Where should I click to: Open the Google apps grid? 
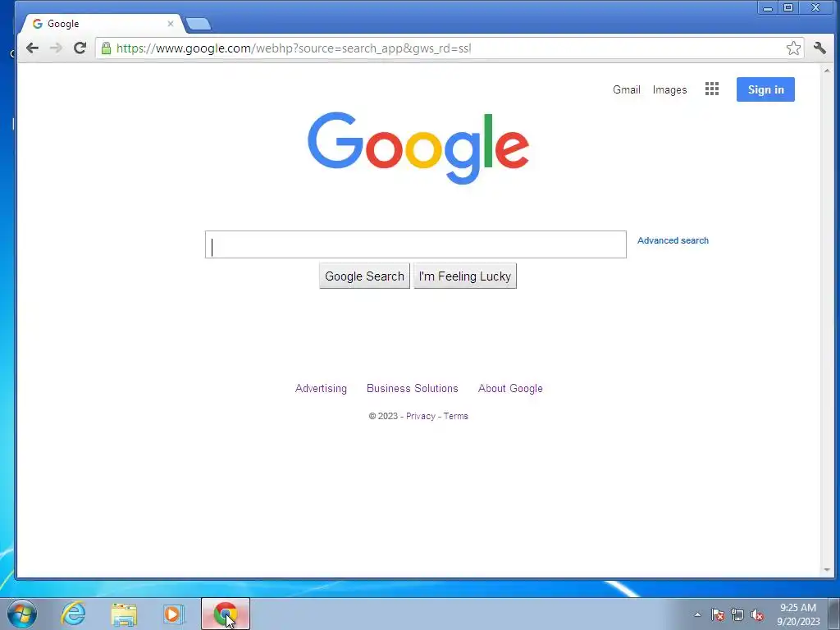click(712, 89)
